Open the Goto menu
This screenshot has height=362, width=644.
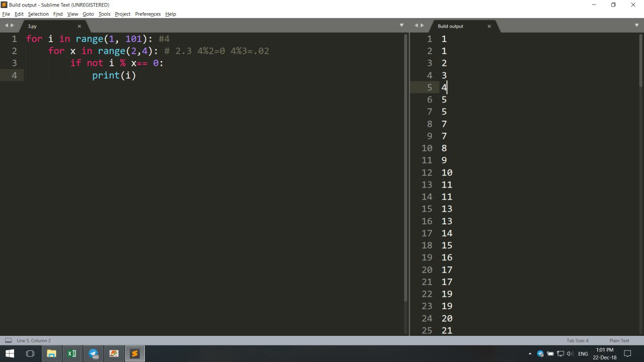coord(88,14)
